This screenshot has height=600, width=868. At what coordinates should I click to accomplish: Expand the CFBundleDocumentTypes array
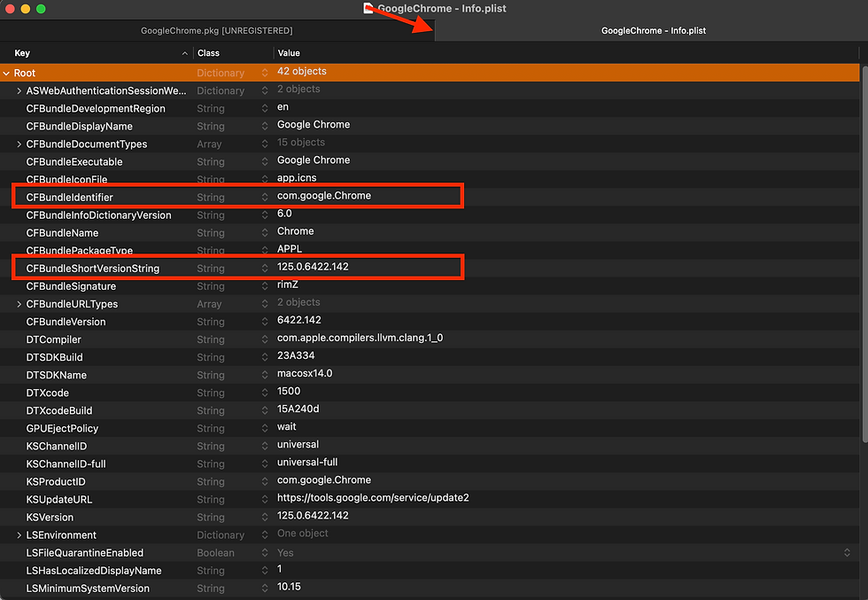[x=19, y=144]
